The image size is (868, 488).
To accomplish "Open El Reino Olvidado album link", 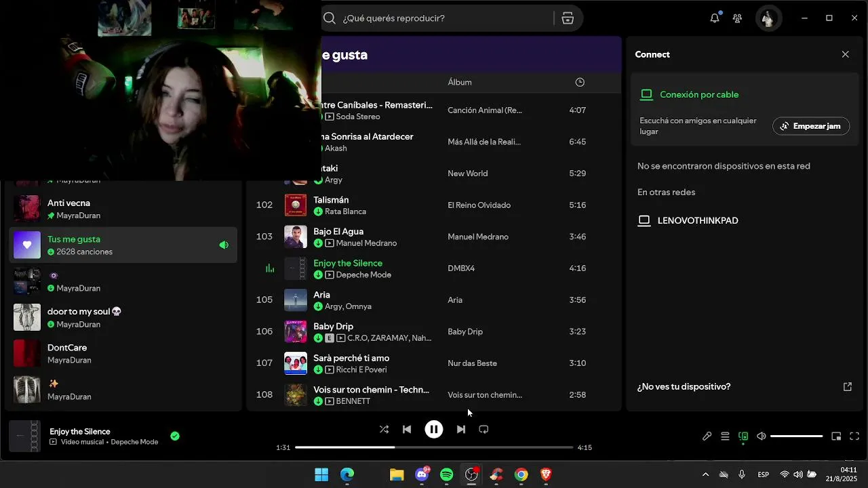I will 479,205.
